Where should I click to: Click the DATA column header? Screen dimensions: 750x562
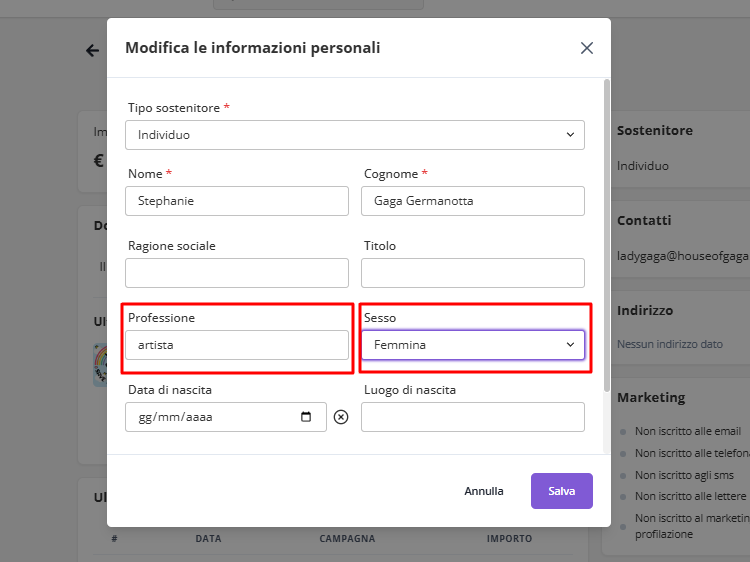coord(208,539)
